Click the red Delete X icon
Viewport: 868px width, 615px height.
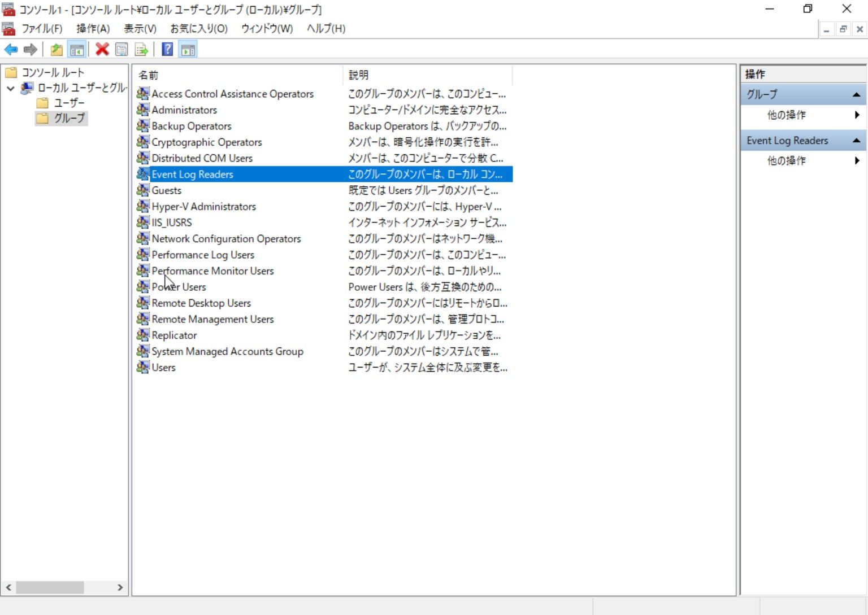tap(102, 50)
